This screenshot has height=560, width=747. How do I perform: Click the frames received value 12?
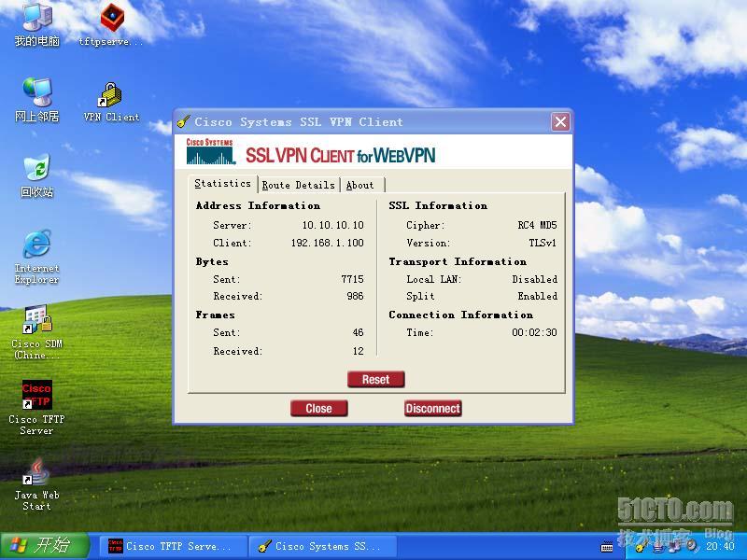click(359, 351)
